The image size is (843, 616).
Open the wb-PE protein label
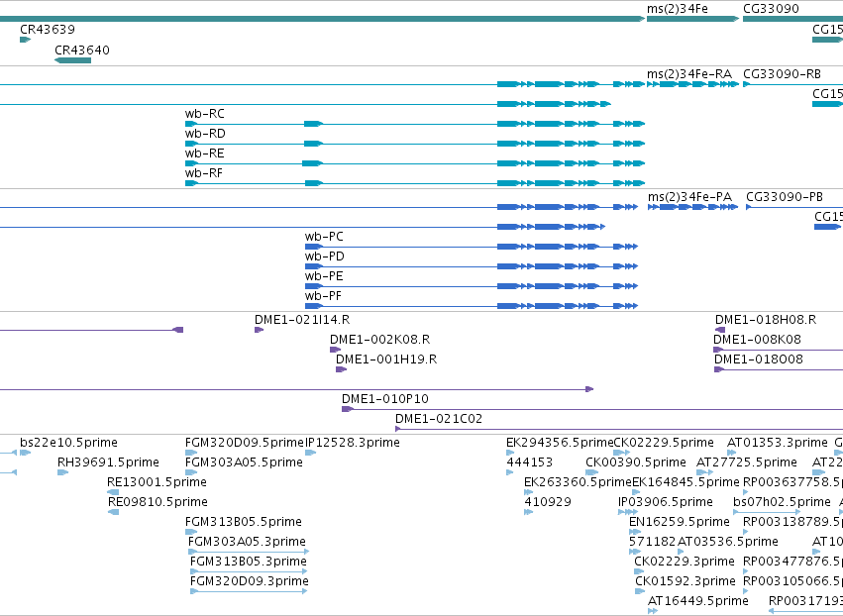pyautogui.click(x=324, y=276)
